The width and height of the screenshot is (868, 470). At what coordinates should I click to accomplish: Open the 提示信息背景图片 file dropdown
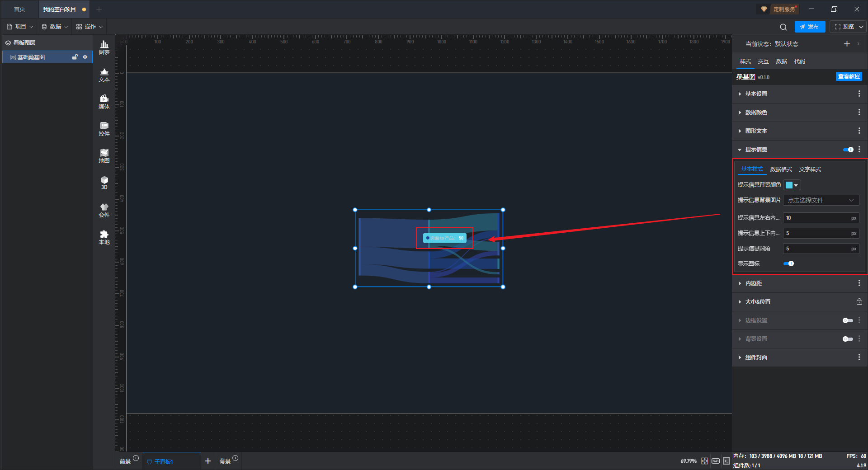(x=821, y=200)
